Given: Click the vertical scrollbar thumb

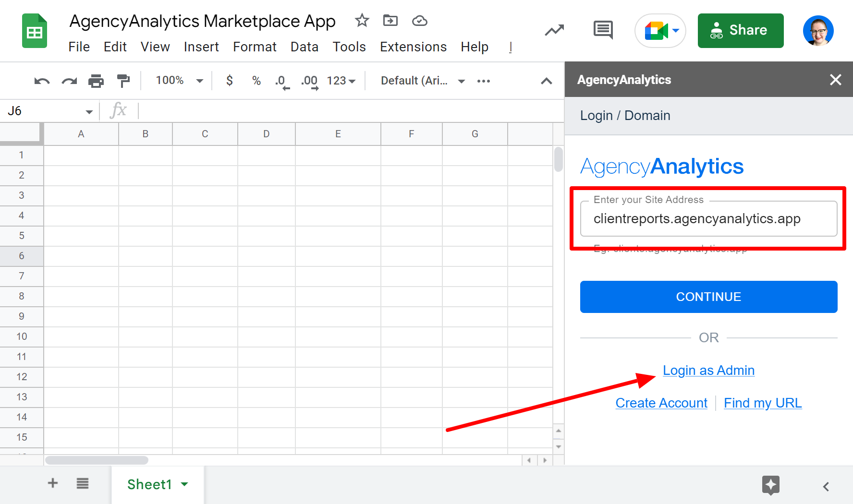Looking at the screenshot, I should click(x=558, y=159).
